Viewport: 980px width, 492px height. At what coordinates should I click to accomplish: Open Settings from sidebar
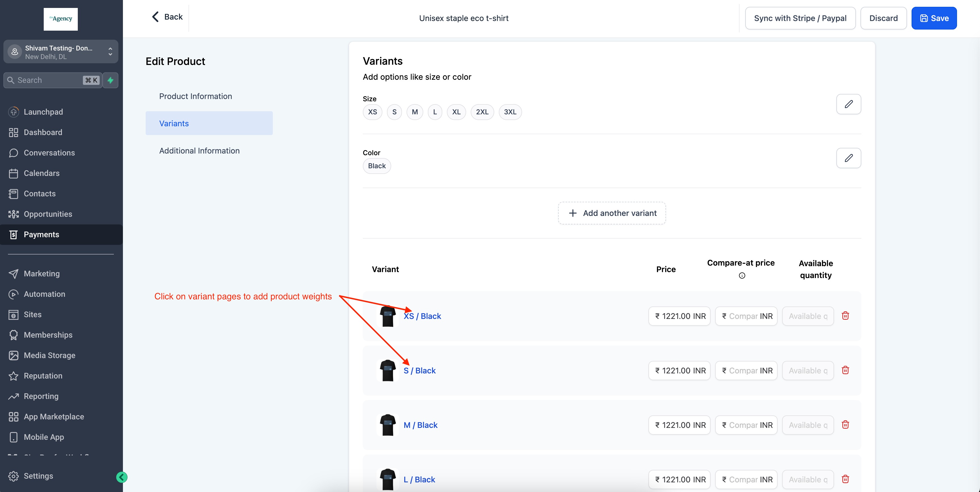(38, 476)
